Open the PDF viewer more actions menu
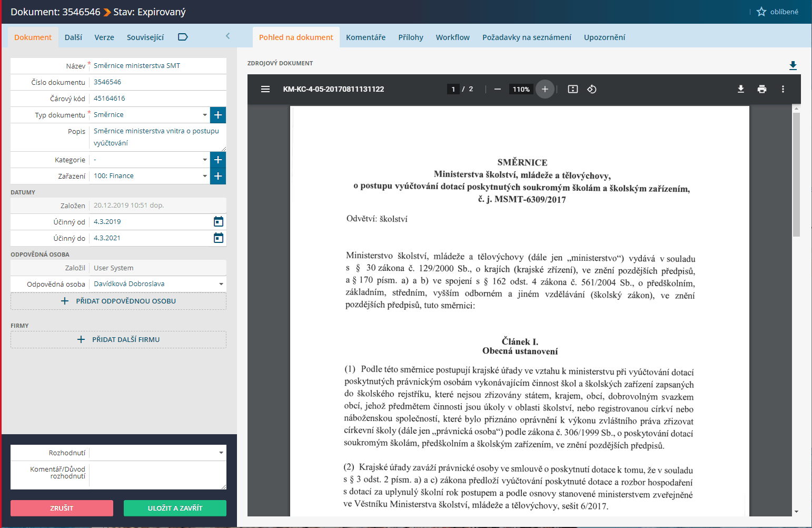Screen dimensions: 812x528 (783, 89)
